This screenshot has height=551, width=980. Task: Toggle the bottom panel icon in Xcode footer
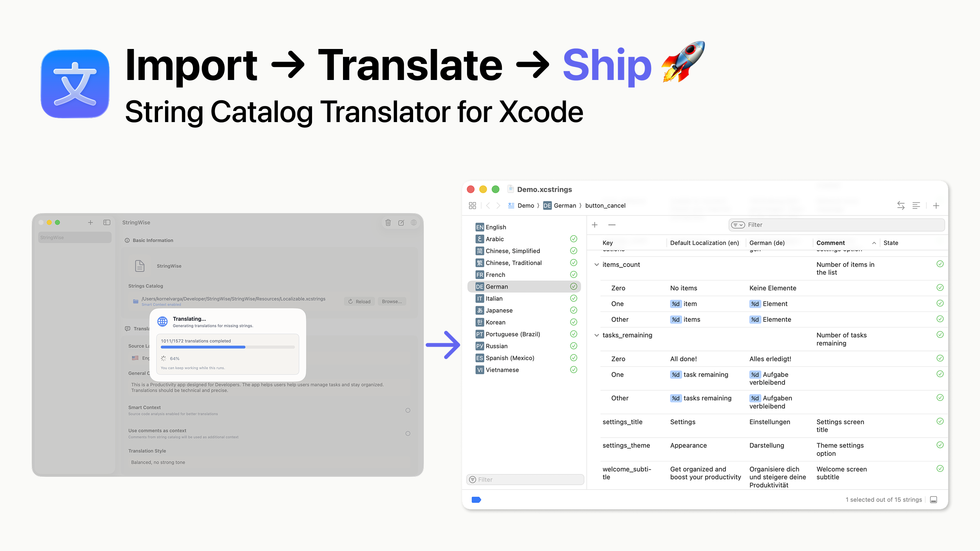[x=934, y=500]
